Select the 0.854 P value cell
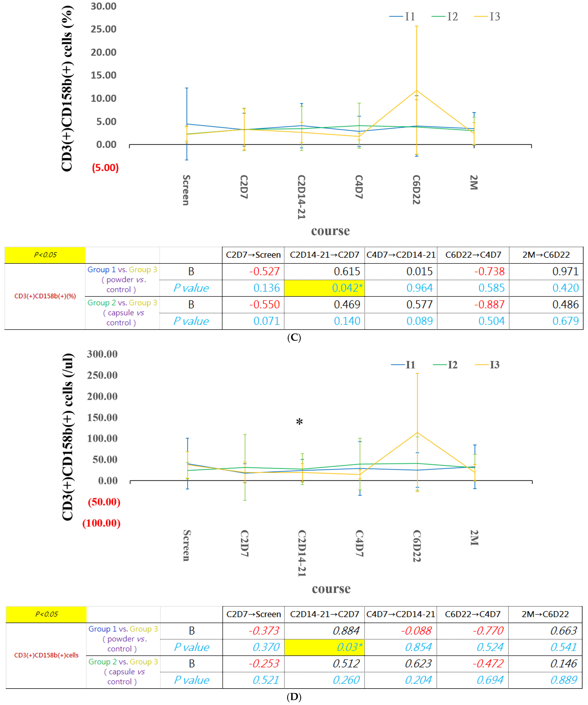 (401, 647)
